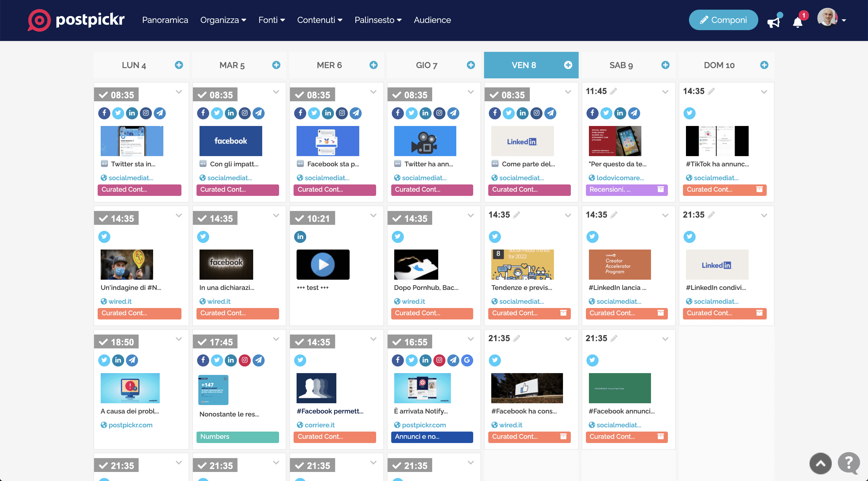Toggle the 08:35 checkmark on LUN 4
Screen dimensions: 868x481
click(104, 95)
